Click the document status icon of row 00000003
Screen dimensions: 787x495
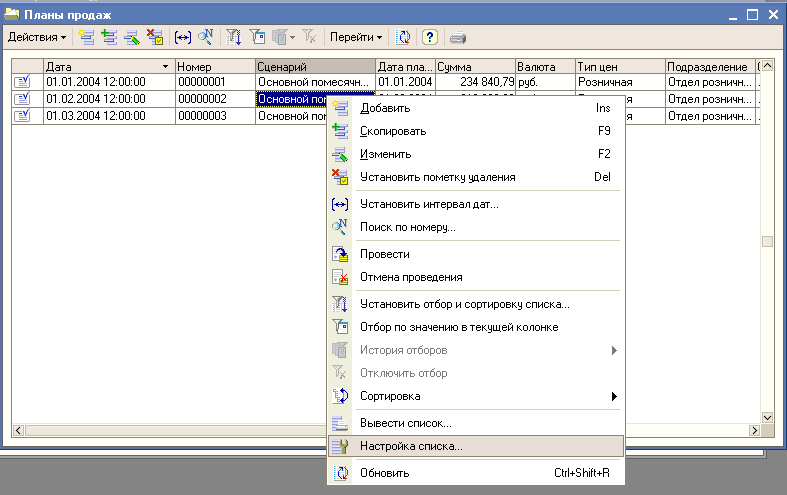tap(22, 116)
